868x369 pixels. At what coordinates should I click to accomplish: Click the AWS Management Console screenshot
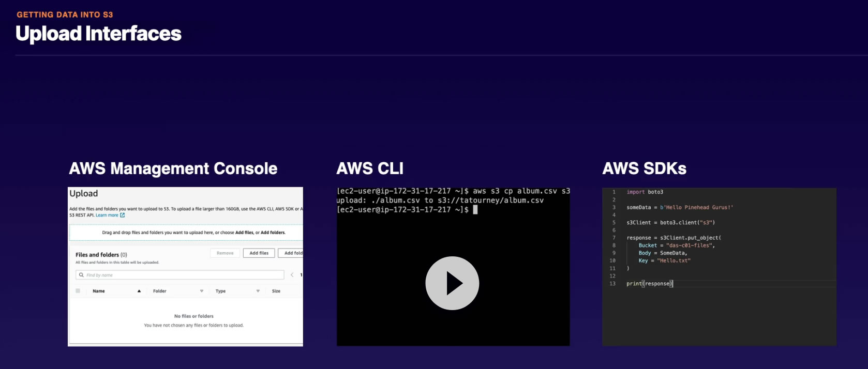click(x=185, y=266)
